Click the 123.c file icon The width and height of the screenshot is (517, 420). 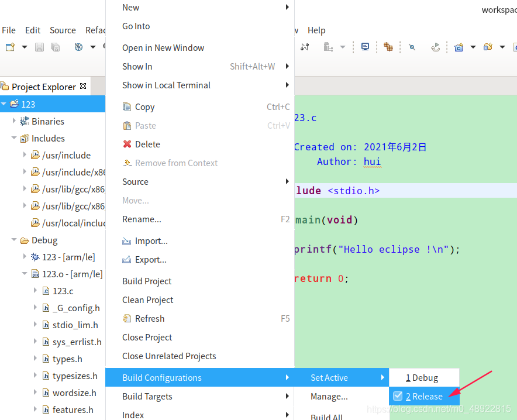(46, 291)
